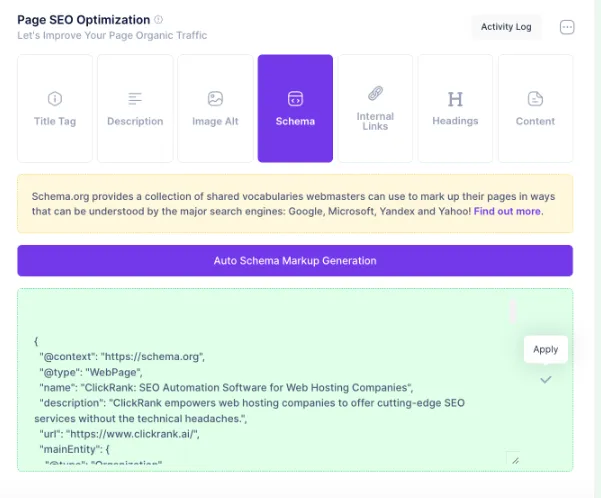Screen dimensions: 601x498
Task: Select the Schema tab
Action: 295,108
